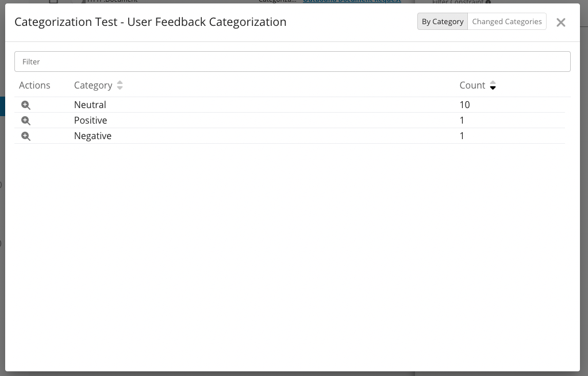This screenshot has width=588, height=376.
Task: Select the Negative category name
Action: pyautogui.click(x=93, y=136)
